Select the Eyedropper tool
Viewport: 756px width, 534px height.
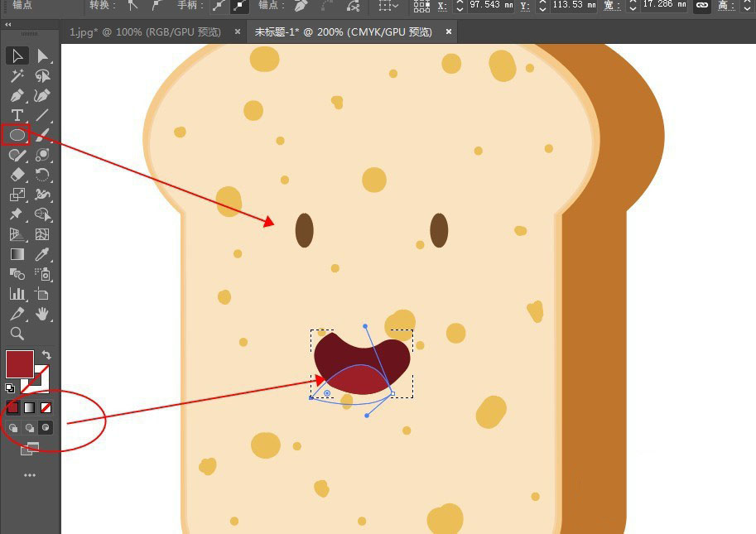pyautogui.click(x=42, y=254)
